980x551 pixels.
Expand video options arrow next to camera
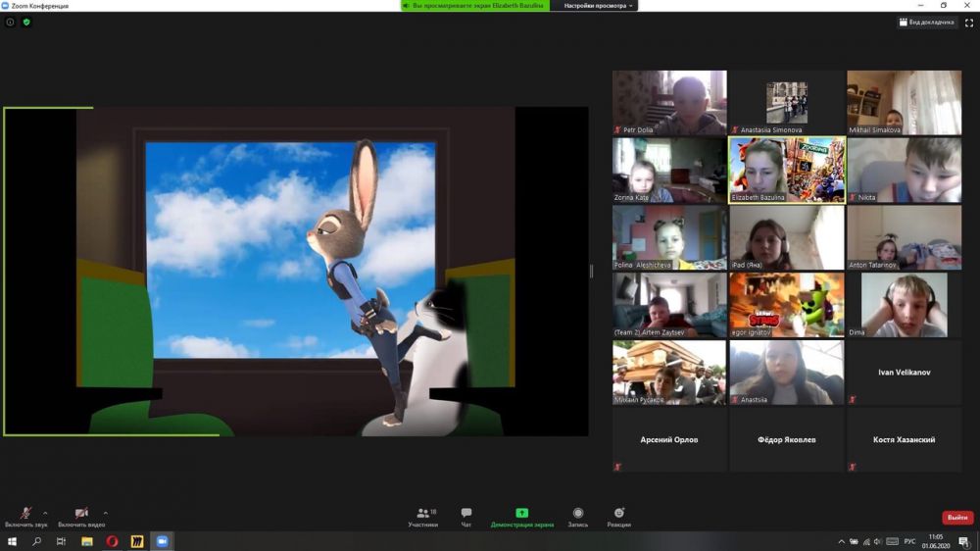pyautogui.click(x=106, y=513)
